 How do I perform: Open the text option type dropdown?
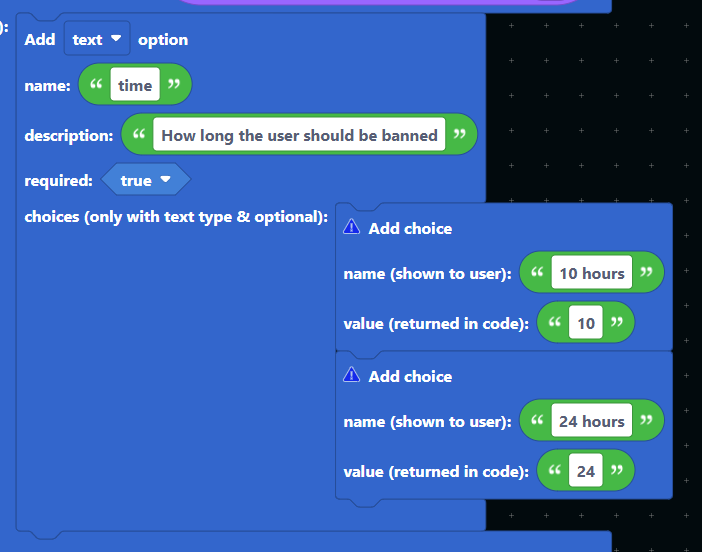tap(97, 39)
